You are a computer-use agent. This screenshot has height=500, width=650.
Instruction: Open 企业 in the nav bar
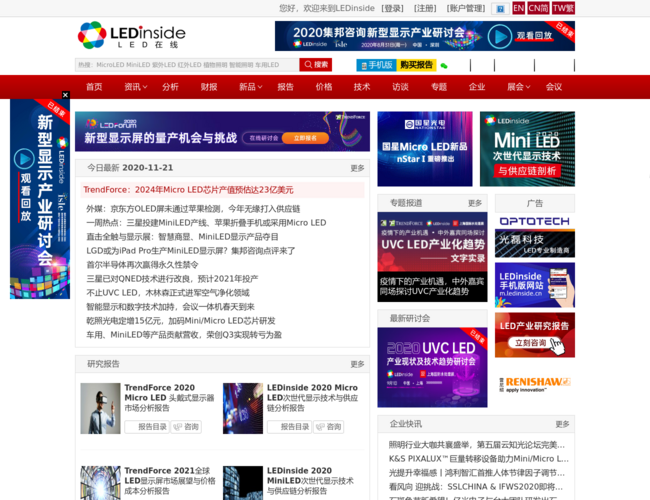pyautogui.click(x=477, y=87)
